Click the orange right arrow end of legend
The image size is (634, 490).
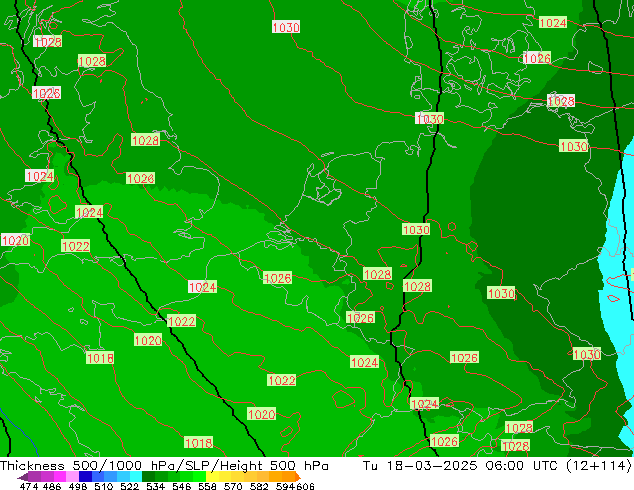pos(298,477)
